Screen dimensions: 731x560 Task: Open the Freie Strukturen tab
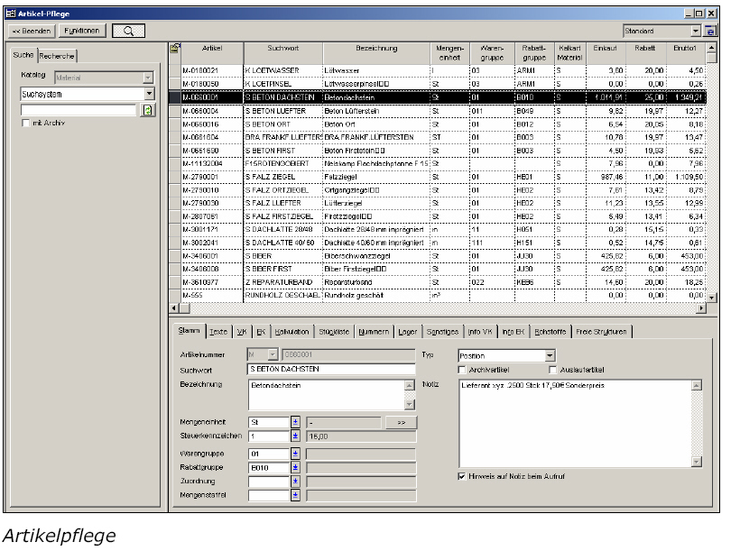(601, 332)
